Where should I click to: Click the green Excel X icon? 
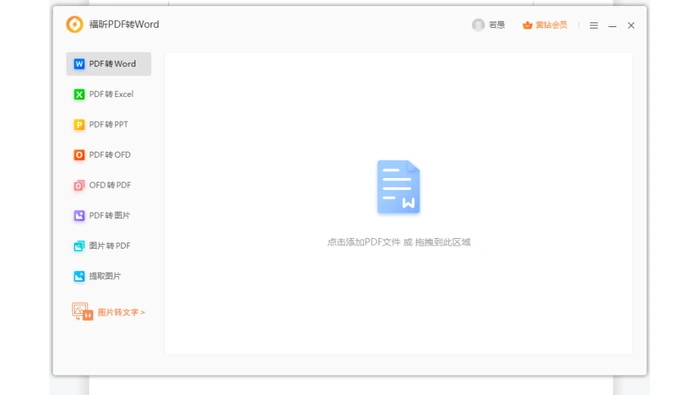(x=79, y=94)
